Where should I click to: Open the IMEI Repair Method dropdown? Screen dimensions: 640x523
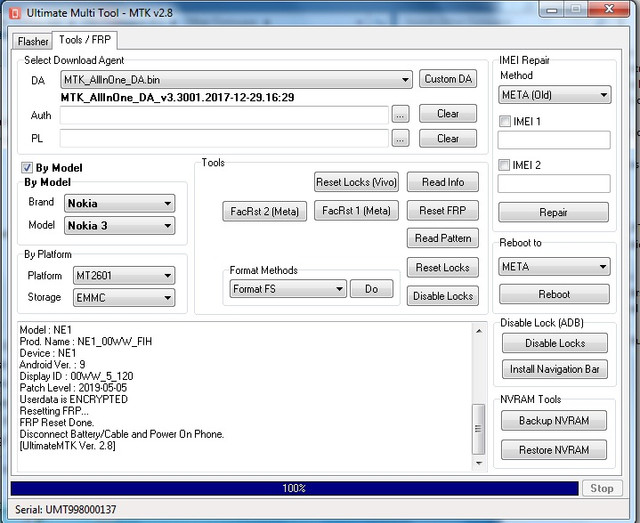tap(555, 95)
